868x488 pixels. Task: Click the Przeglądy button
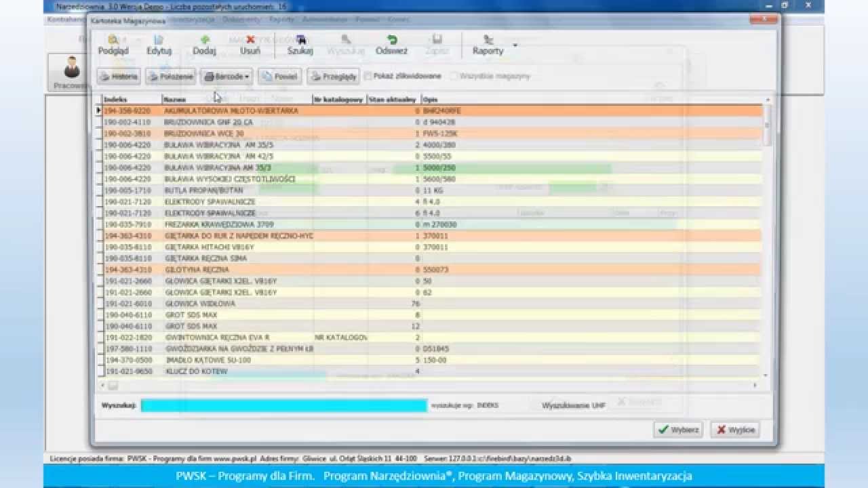[333, 77]
